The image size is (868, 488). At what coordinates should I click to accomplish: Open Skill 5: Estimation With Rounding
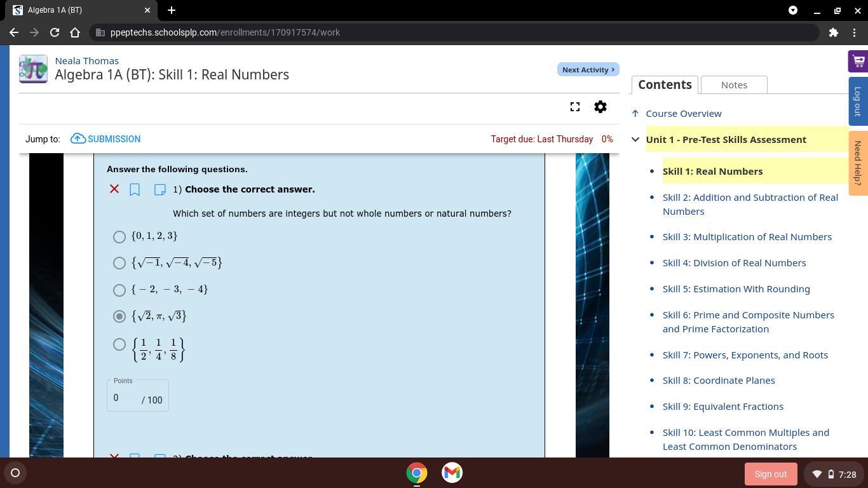click(x=736, y=288)
